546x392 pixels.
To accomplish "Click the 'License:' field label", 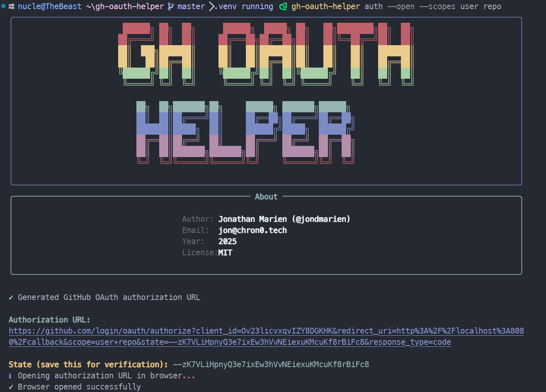I will tap(200, 252).
